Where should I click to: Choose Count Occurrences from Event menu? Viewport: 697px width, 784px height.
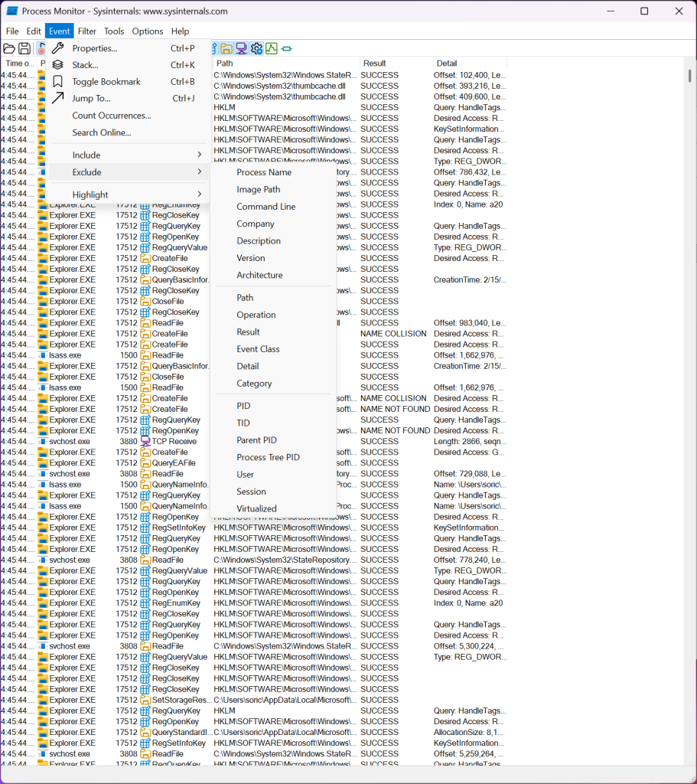[112, 116]
